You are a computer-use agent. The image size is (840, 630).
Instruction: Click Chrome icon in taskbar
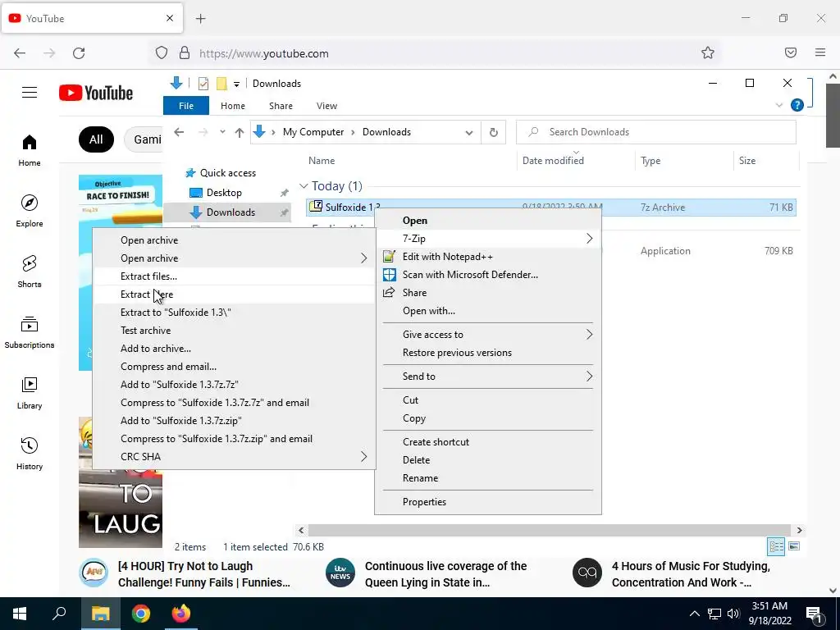click(x=141, y=614)
